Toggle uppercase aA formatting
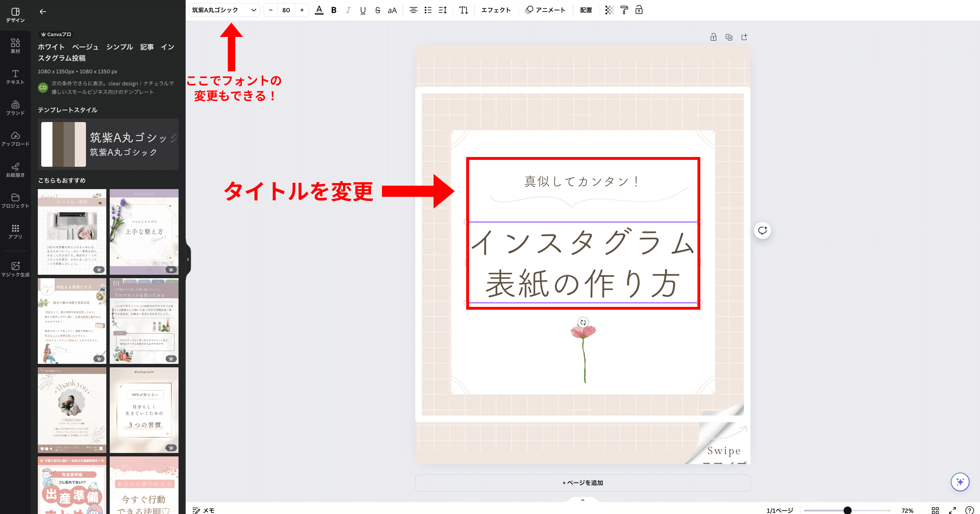 click(x=392, y=10)
